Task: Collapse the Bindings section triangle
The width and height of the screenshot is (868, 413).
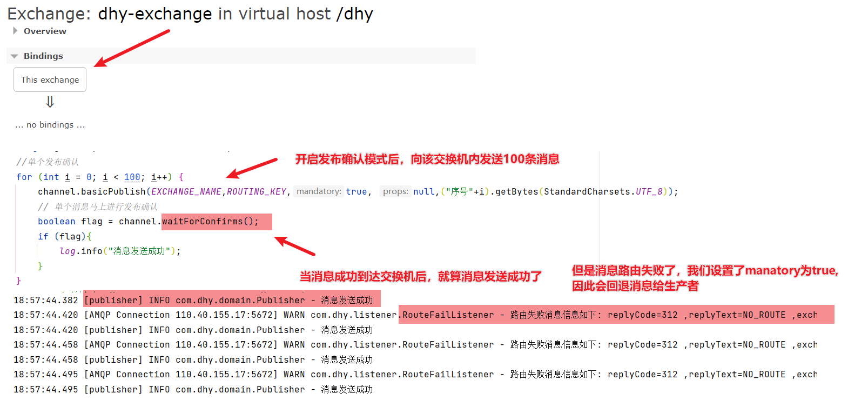Action: (x=15, y=56)
